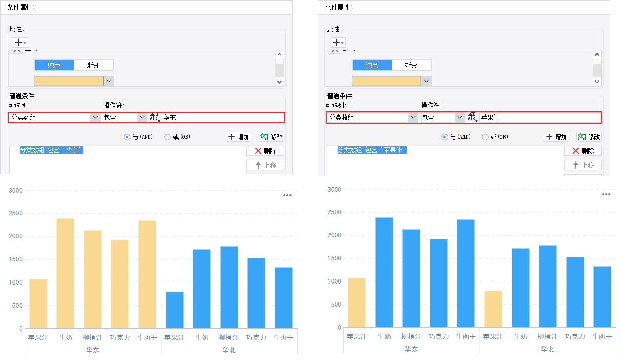Click 华东 group label on left chart axis

[x=93, y=350]
